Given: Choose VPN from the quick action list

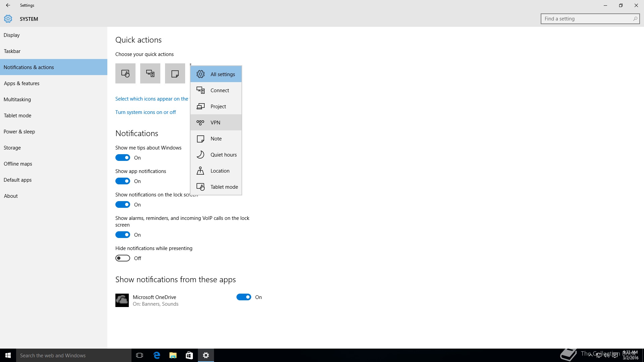Looking at the screenshot, I should pyautogui.click(x=216, y=123).
